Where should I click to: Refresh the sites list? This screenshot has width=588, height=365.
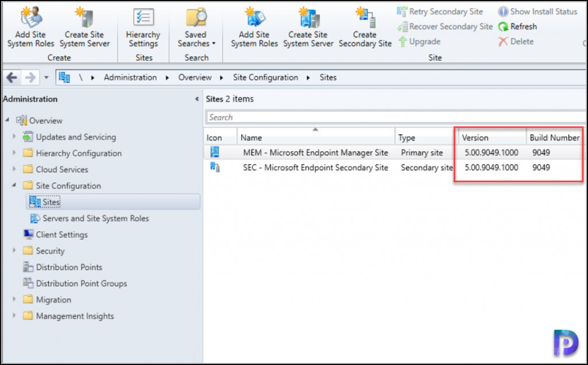point(517,26)
